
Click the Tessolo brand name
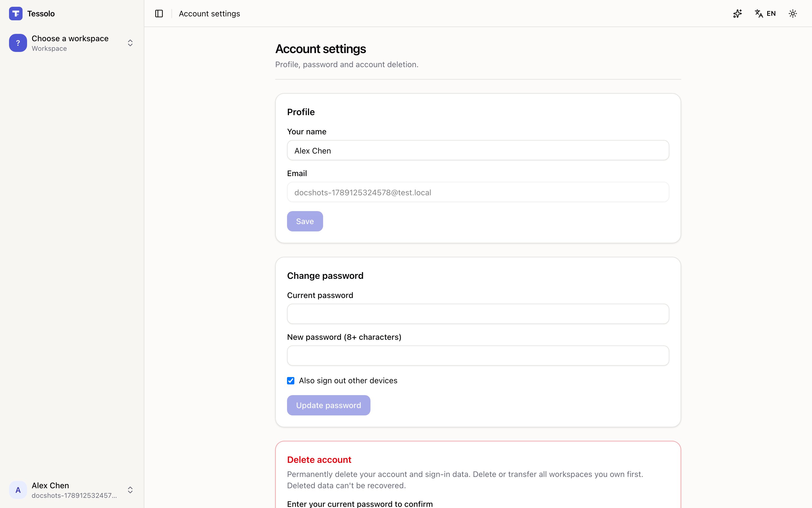pos(41,14)
